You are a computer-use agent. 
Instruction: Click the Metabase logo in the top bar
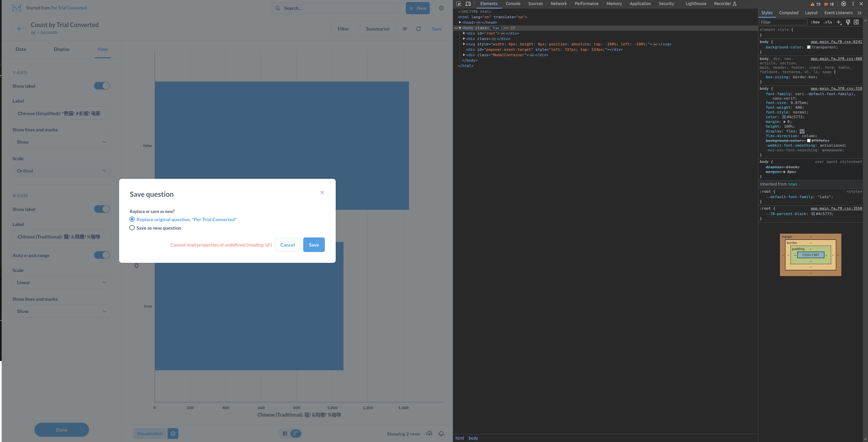[17, 8]
